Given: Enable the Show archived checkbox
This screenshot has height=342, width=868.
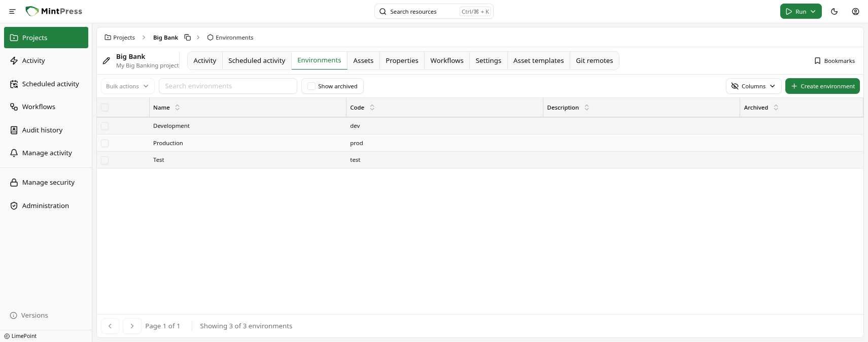Looking at the screenshot, I should point(311,86).
